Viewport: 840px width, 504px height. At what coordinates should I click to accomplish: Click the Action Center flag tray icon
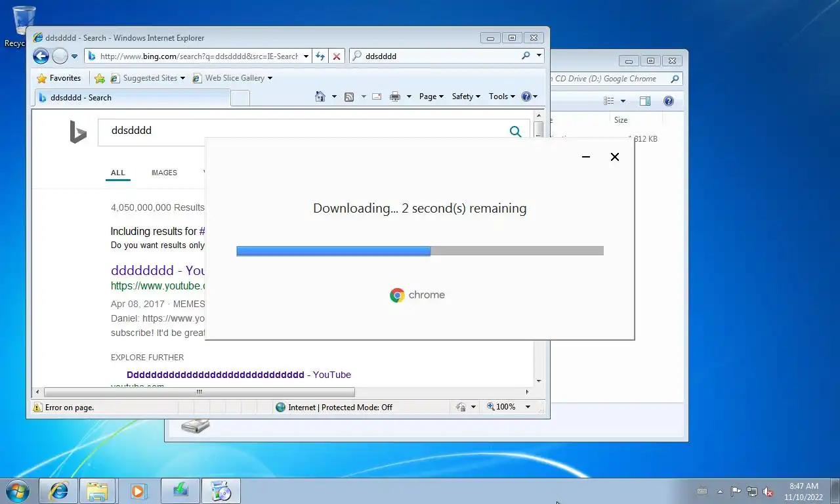coord(736,492)
